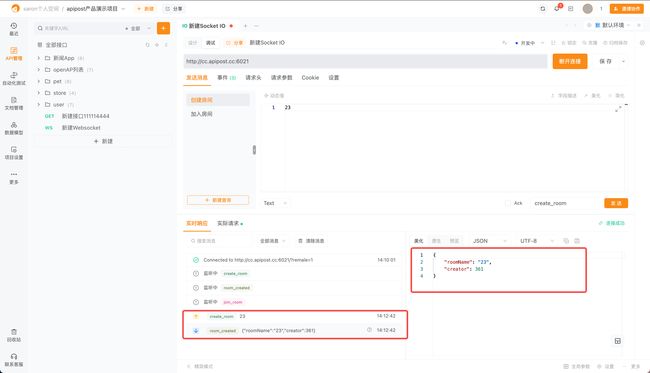This screenshot has width=650, height=373.
Task: Expand the user folder
Action: 39,104
